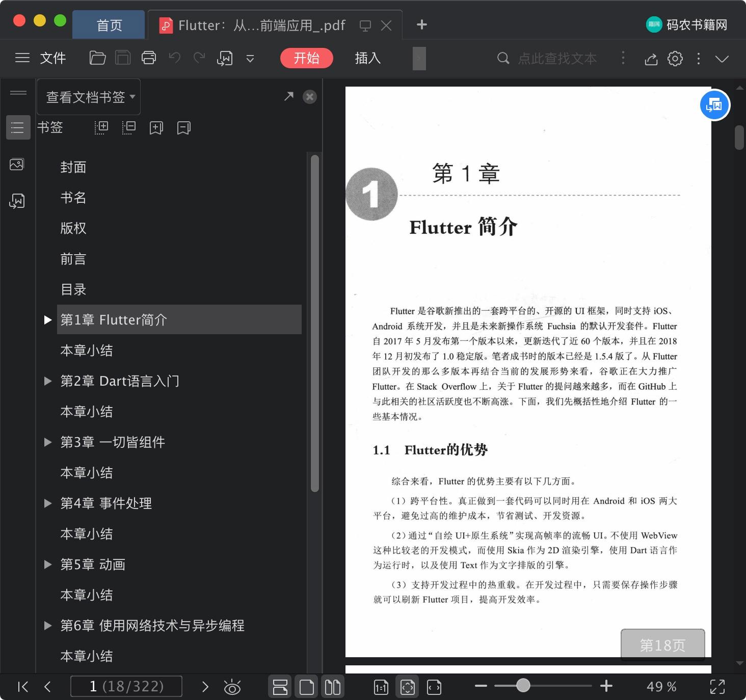Delete bookmark icon
This screenshot has height=700, width=746.
click(x=184, y=127)
